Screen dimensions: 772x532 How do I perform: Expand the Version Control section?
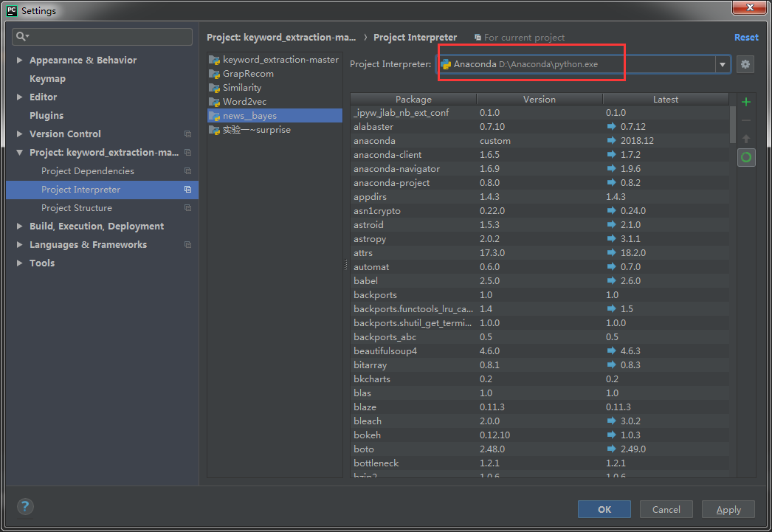[x=20, y=134]
